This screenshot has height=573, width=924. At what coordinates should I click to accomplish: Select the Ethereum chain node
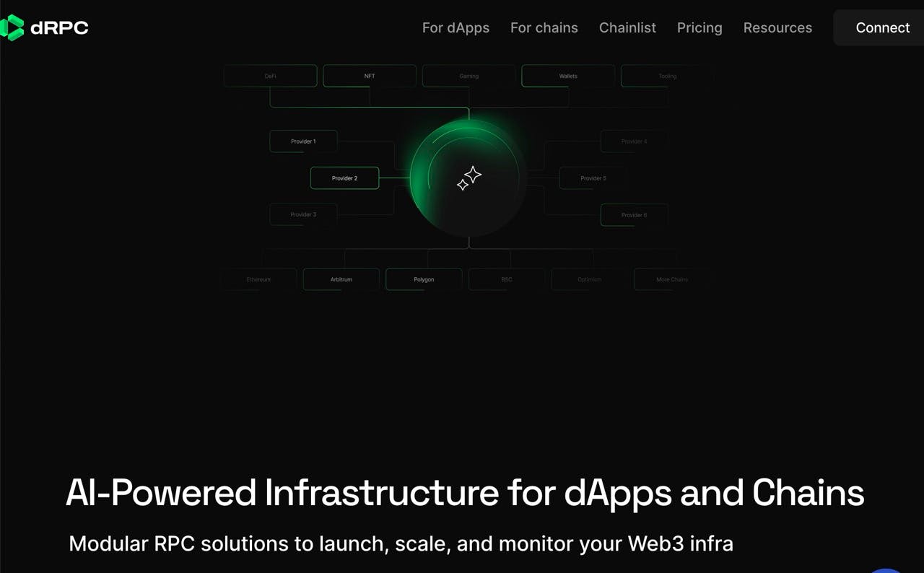click(x=258, y=279)
